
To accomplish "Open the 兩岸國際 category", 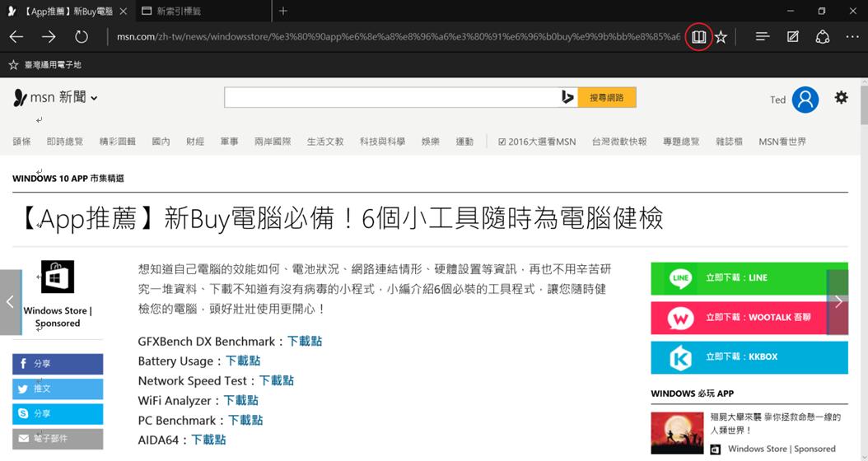I will (273, 142).
